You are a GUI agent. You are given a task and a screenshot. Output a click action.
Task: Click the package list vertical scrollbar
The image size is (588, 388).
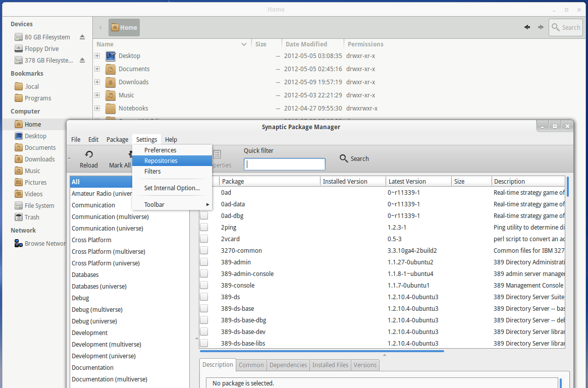tap(568, 186)
